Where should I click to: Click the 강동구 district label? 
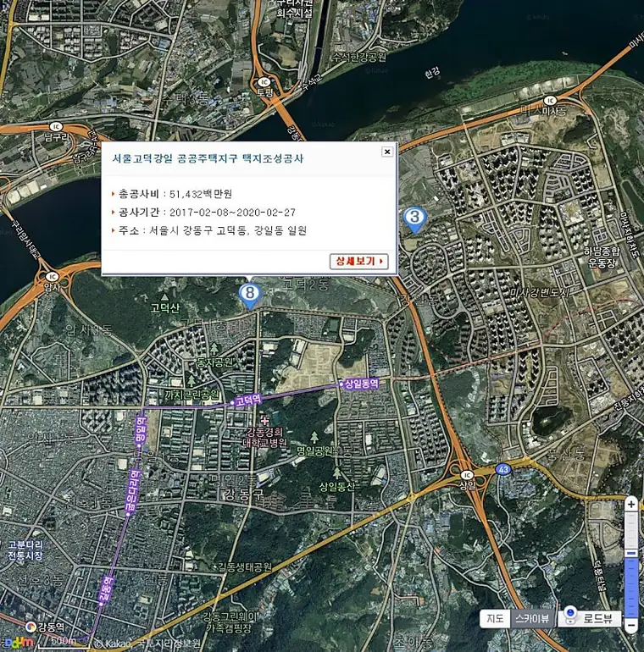(244, 495)
